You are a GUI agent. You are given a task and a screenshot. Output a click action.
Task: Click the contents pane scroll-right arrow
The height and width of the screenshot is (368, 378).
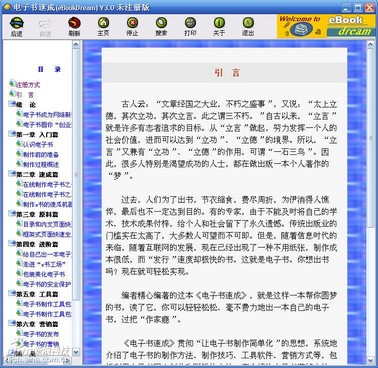tap(68, 360)
